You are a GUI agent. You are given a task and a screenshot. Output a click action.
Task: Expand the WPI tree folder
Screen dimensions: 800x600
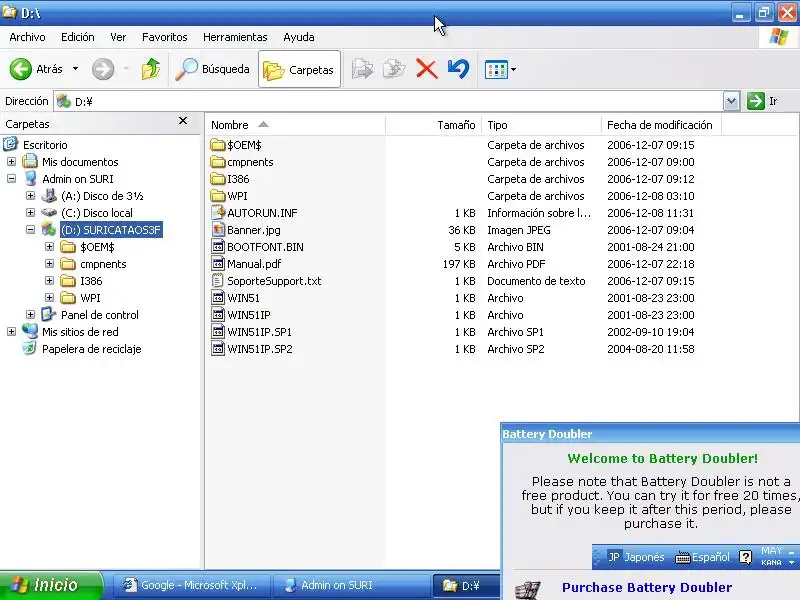(x=49, y=298)
